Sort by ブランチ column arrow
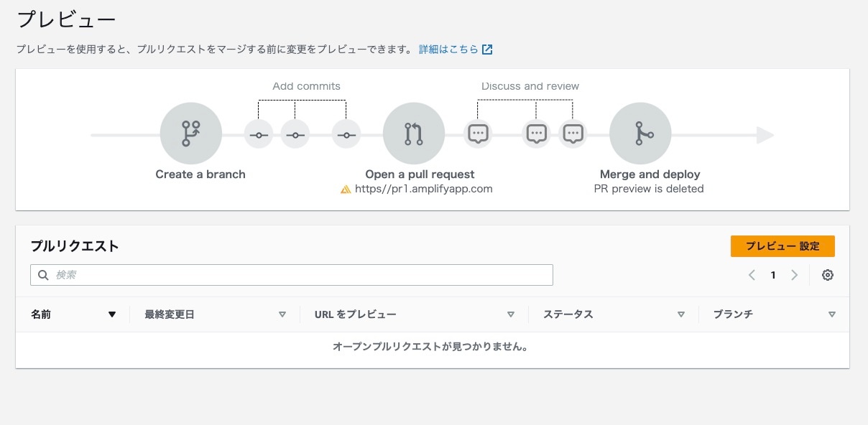 [832, 314]
